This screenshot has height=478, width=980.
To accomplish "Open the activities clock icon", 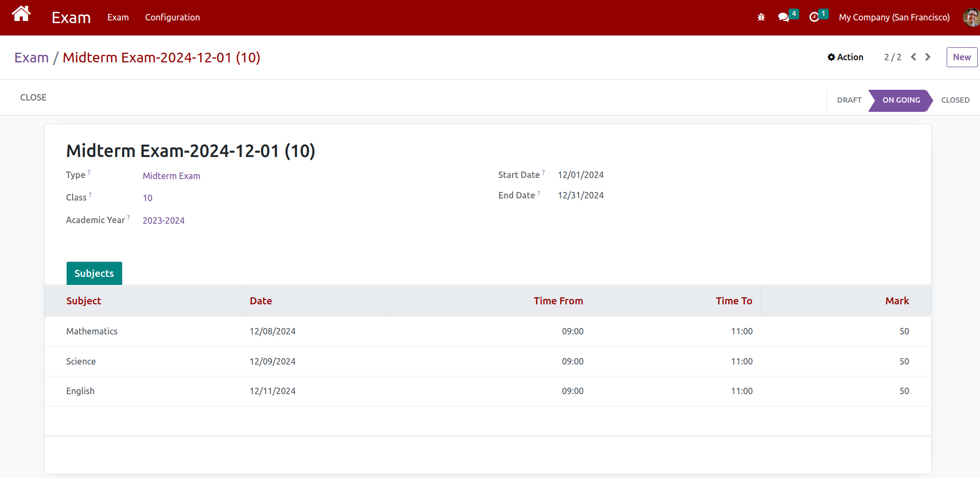I will pos(814,17).
